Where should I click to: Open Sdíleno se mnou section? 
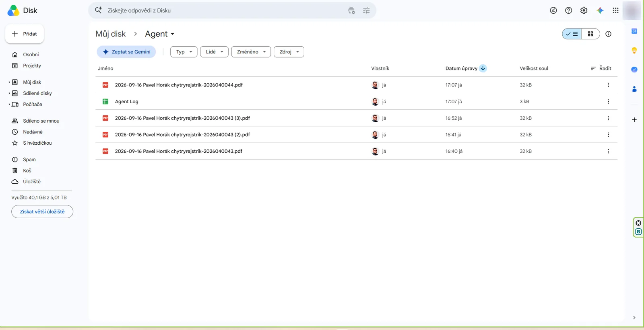pos(40,121)
